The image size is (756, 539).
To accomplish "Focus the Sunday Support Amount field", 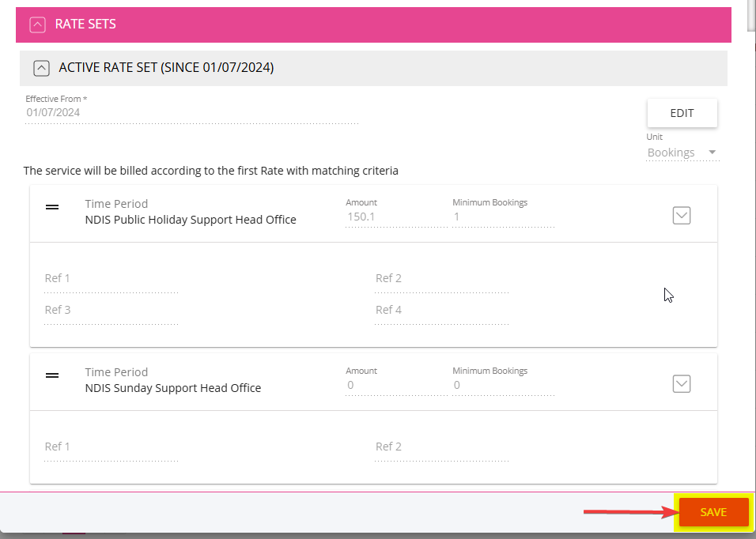I will pos(396,386).
